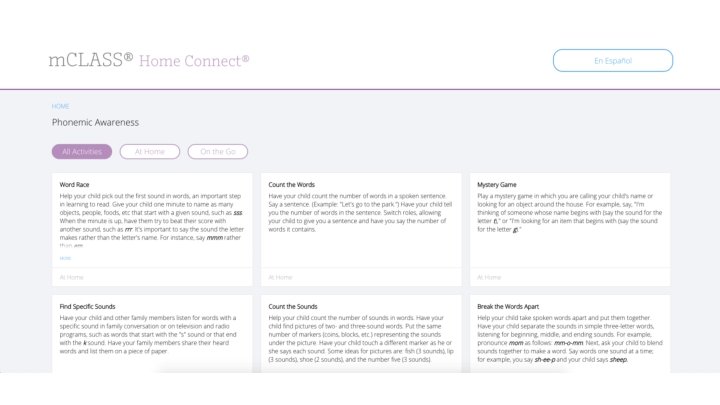Viewport: 720px width, 405px height.
Task: Show On the Go activities
Action: 217,152
